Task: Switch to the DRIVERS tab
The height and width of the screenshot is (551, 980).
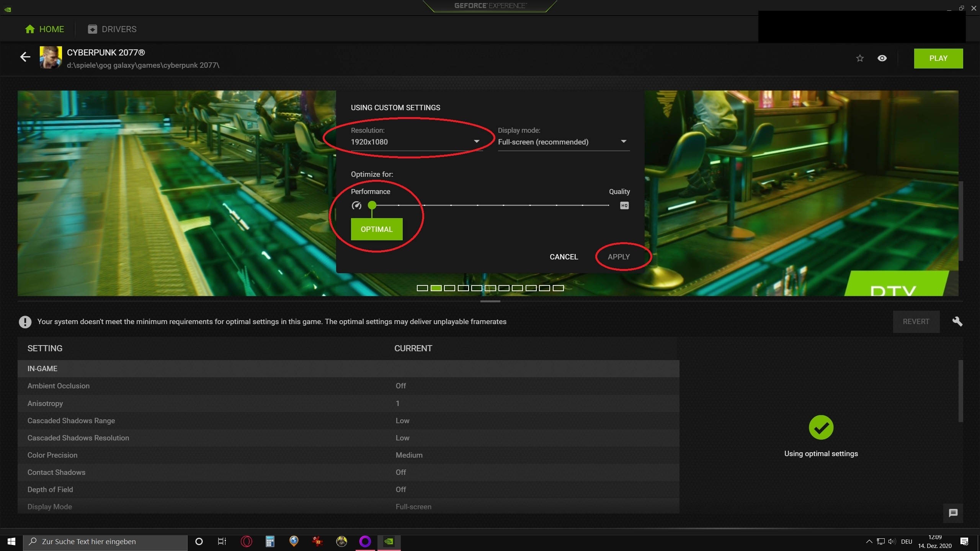Action: point(112,29)
